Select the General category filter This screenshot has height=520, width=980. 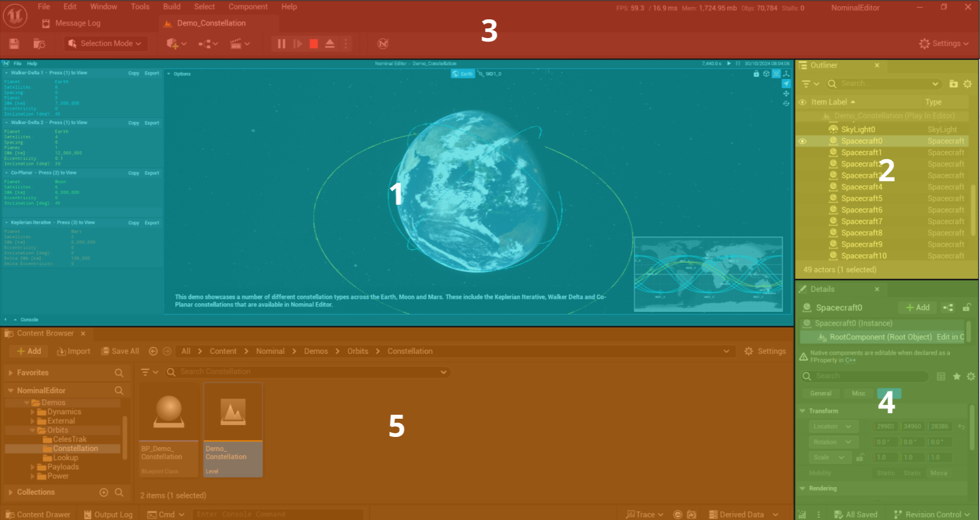821,393
